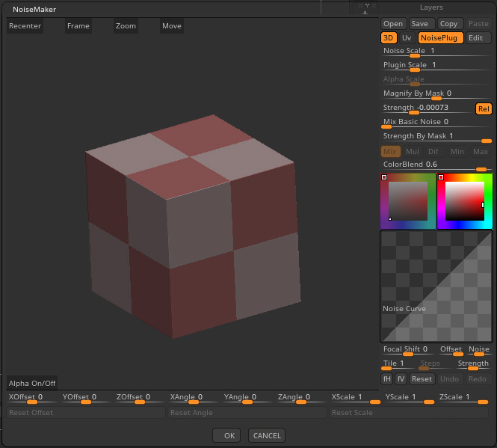The height and width of the screenshot is (448, 497).
Task: Switch to Uv noise mode
Action: point(407,38)
